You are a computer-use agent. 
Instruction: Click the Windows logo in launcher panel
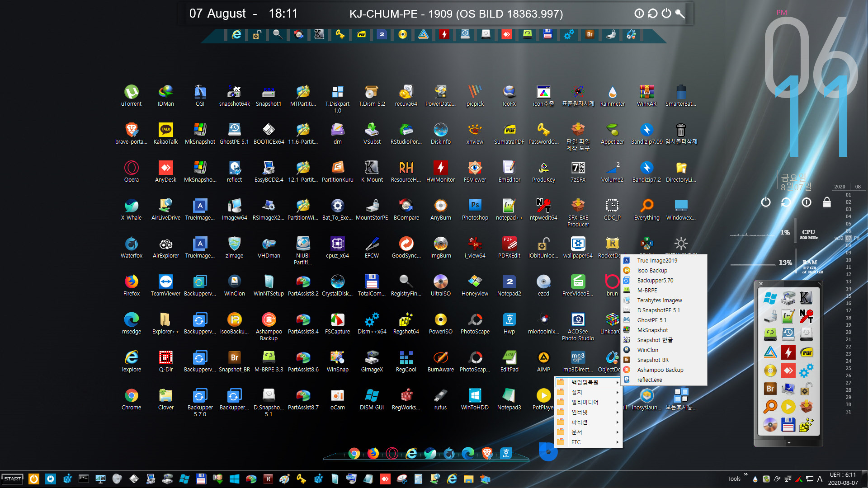coord(770,298)
